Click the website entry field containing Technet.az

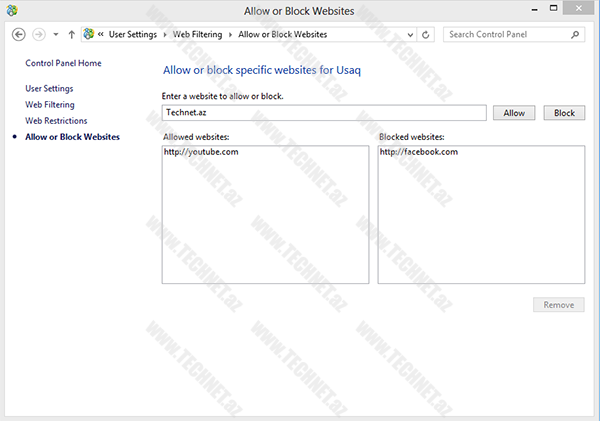323,113
